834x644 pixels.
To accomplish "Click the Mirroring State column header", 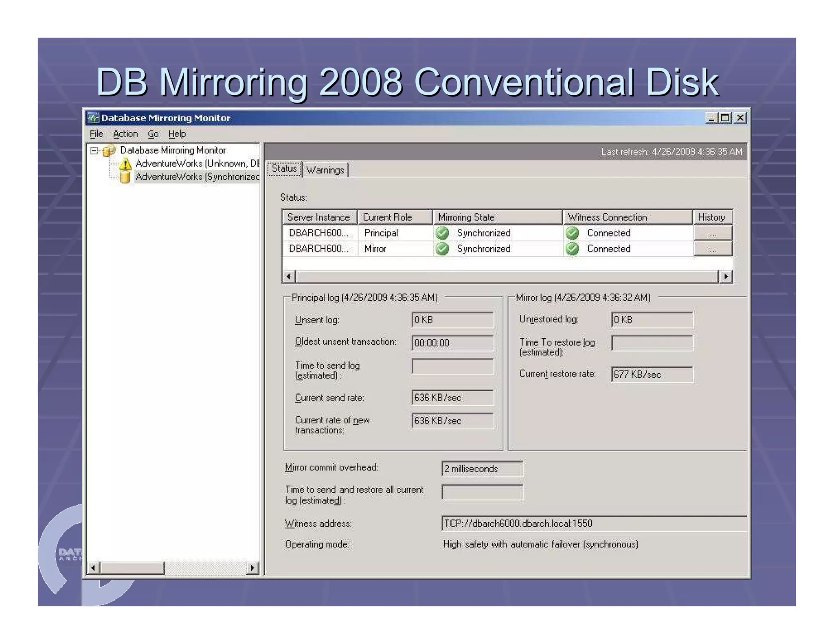I will tap(498, 217).
